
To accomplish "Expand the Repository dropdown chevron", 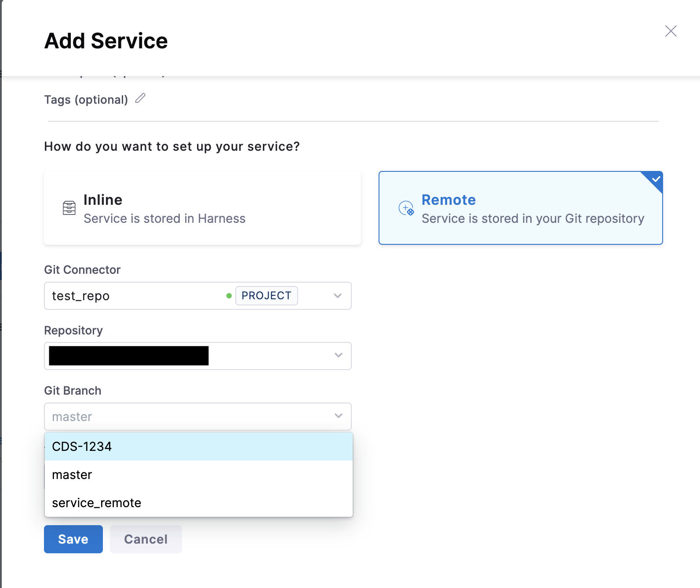I will [x=338, y=356].
